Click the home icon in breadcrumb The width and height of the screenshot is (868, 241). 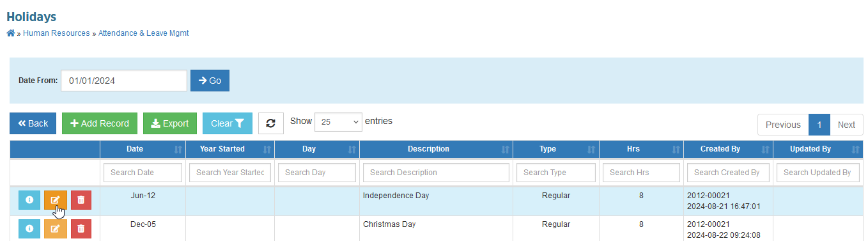click(x=10, y=33)
